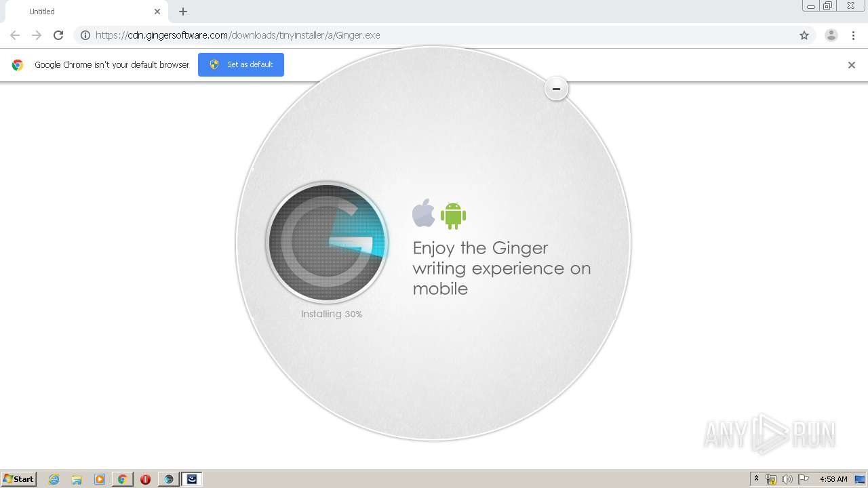The width and height of the screenshot is (868, 488).
Task: Click the Apple logo icon
Action: [x=424, y=213]
